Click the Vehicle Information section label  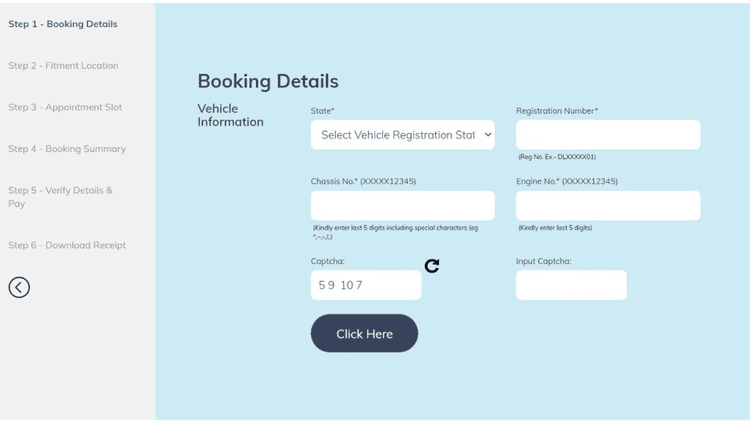pos(230,115)
